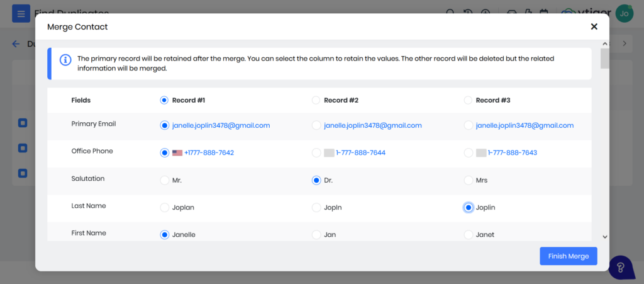Click the back arrow beside Duplicates
Screen dimensions: 644x284
click(x=16, y=44)
